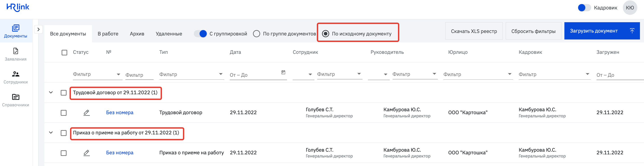Open the Кадровик filter dropdown
The image size is (644, 166).
tap(554, 74)
